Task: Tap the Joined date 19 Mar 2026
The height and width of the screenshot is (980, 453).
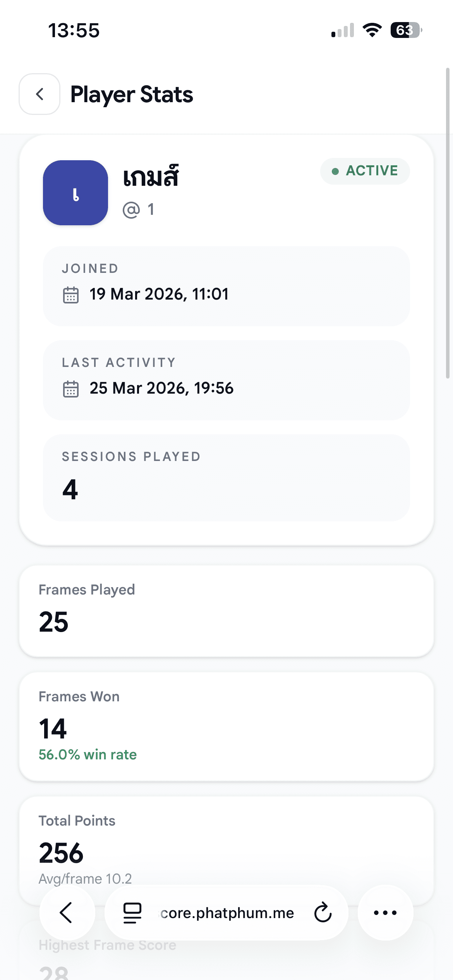Action: click(x=159, y=294)
